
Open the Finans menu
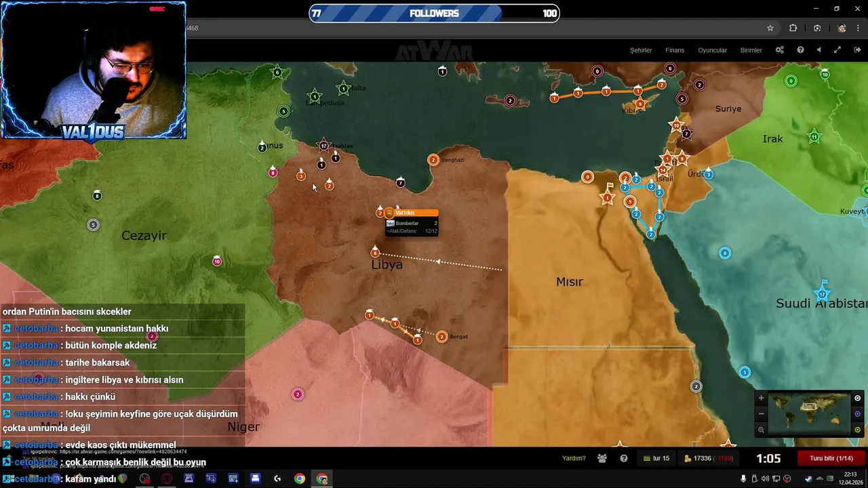pos(675,50)
